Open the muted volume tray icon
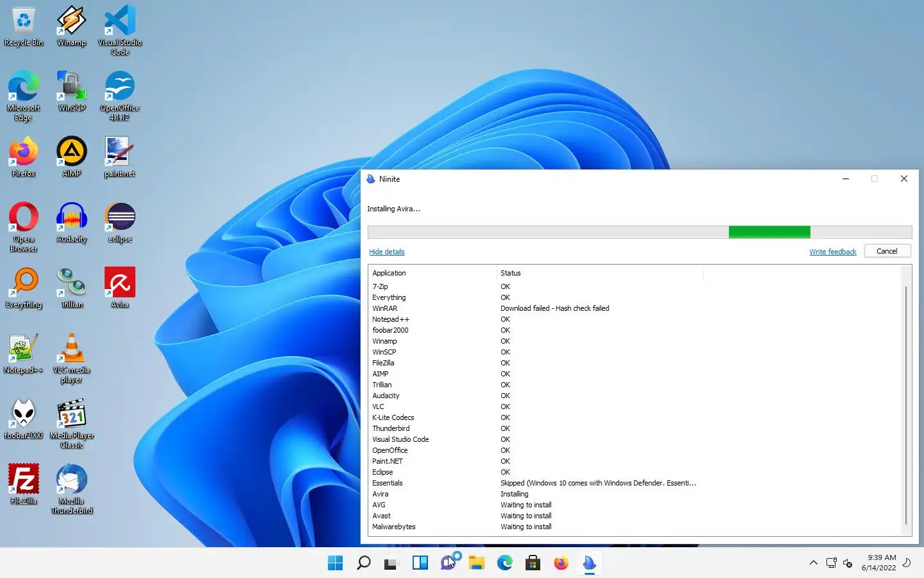Viewport: 924px width, 578px height. [x=848, y=563]
